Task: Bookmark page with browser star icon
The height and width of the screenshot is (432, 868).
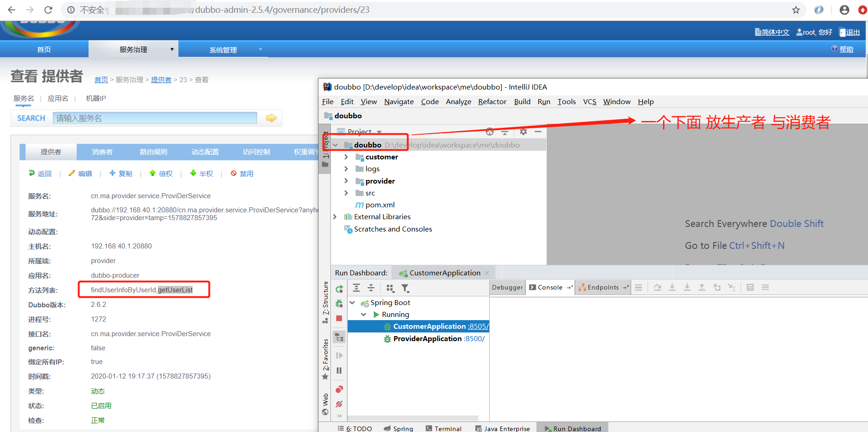Action: pos(796,10)
